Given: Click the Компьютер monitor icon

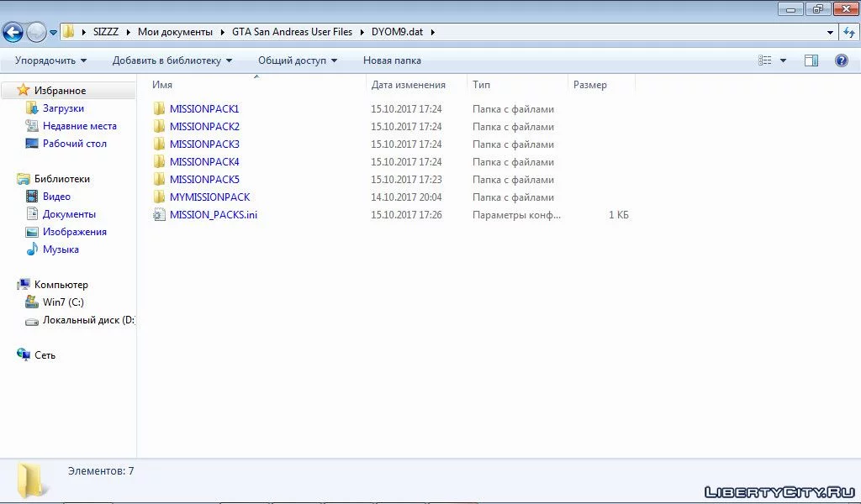Looking at the screenshot, I should coord(24,284).
